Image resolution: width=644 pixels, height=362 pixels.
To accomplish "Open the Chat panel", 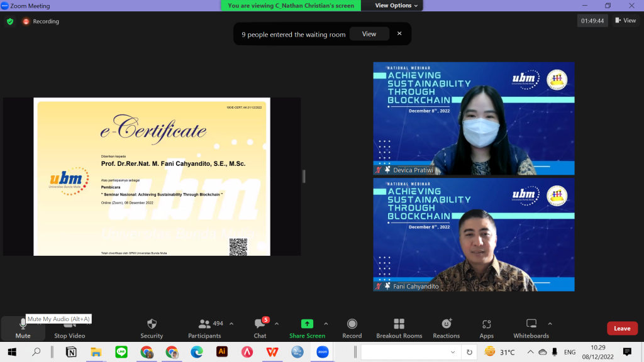I will pos(260,329).
